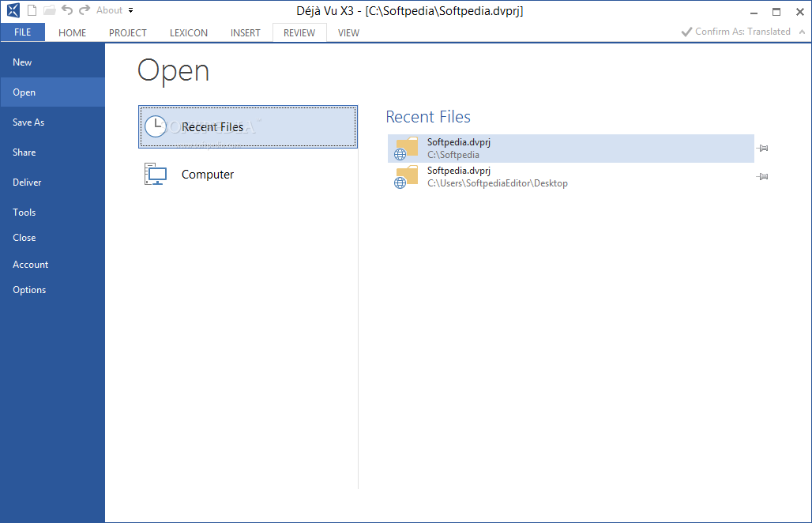812x523 pixels.
Task: Click the About button in title bar
Action: click(109, 10)
